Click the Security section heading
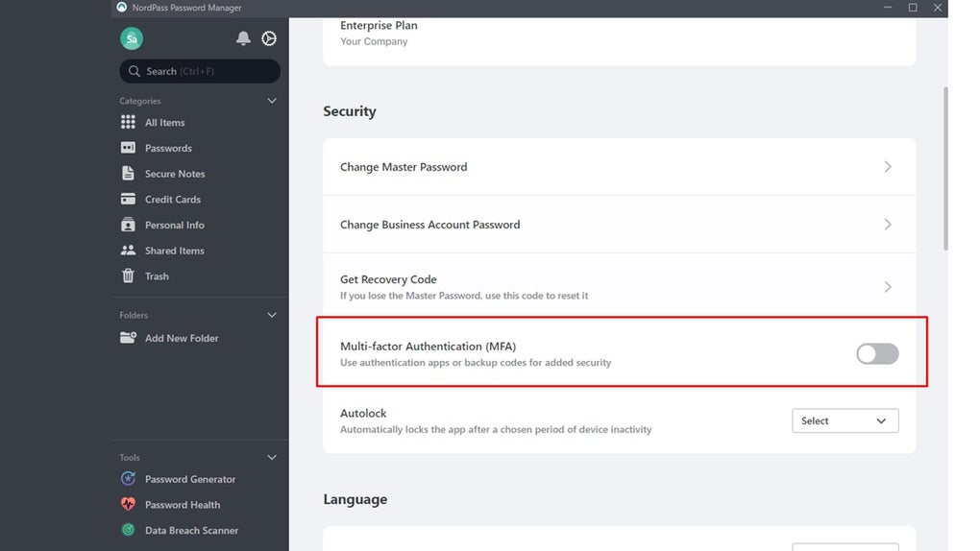The image size is (980, 551). [350, 111]
